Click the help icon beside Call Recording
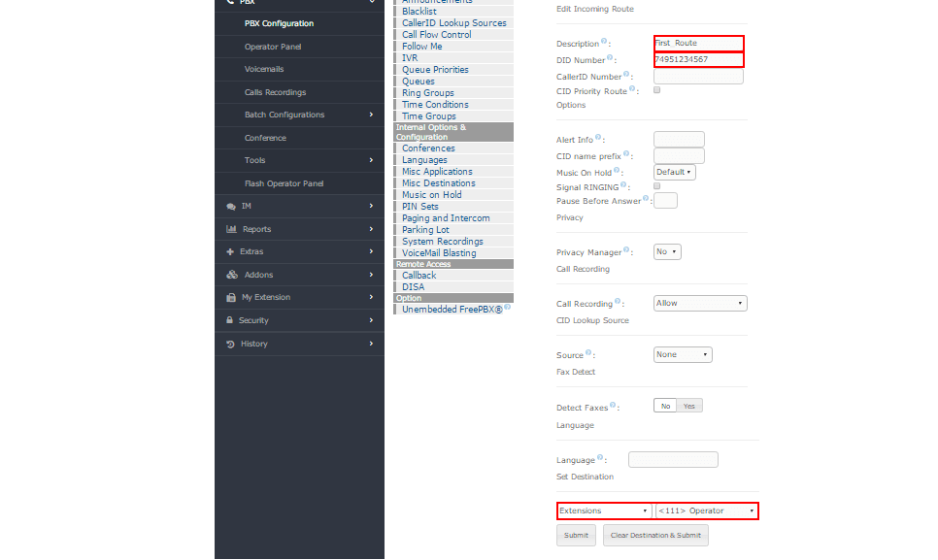Screen dimensions: 938x560 coord(618,301)
